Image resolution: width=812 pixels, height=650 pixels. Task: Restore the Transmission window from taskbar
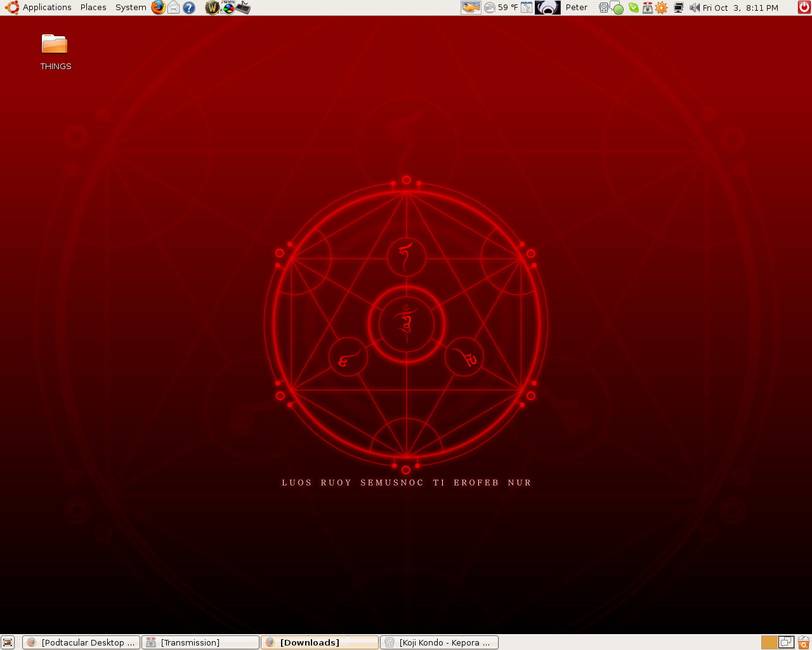(x=200, y=642)
